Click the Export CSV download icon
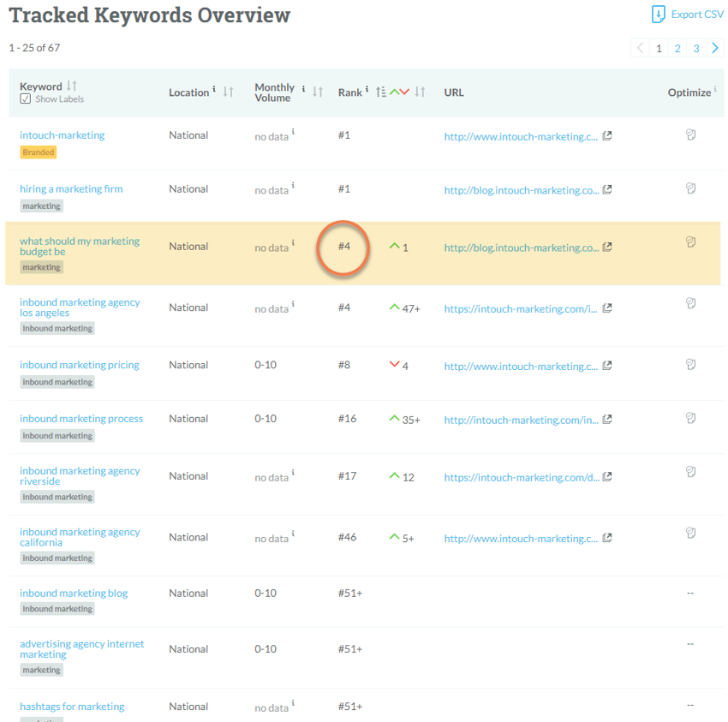 click(x=658, y=15)
